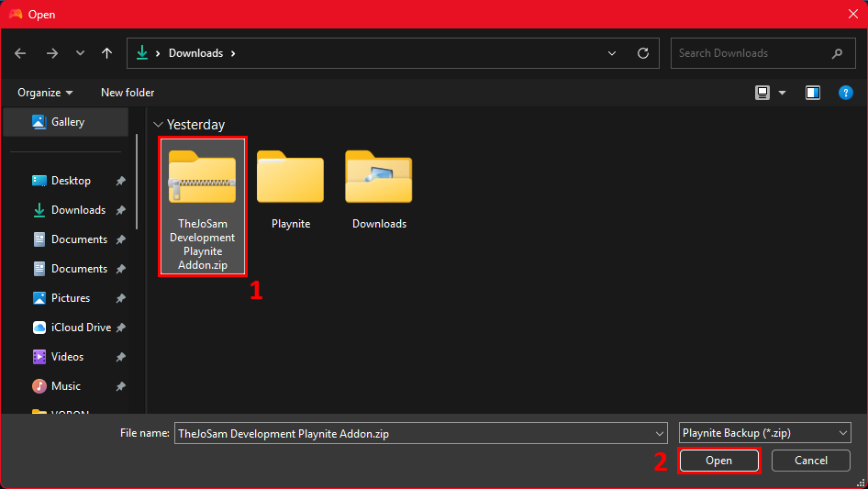Select the Downloads folder icon in file list
This screenshot has height=489, width=868.
379,188
